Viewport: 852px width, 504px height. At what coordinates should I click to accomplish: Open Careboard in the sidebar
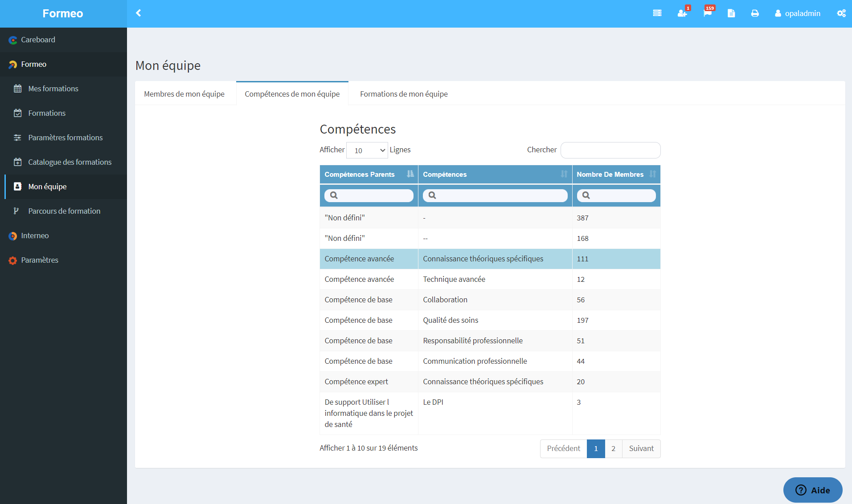pos(63,40)
